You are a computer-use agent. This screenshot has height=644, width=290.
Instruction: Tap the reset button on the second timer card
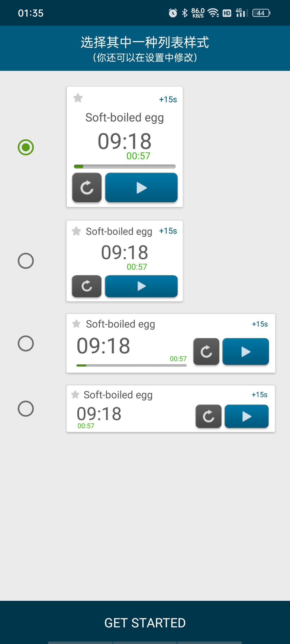coord(87,286)
